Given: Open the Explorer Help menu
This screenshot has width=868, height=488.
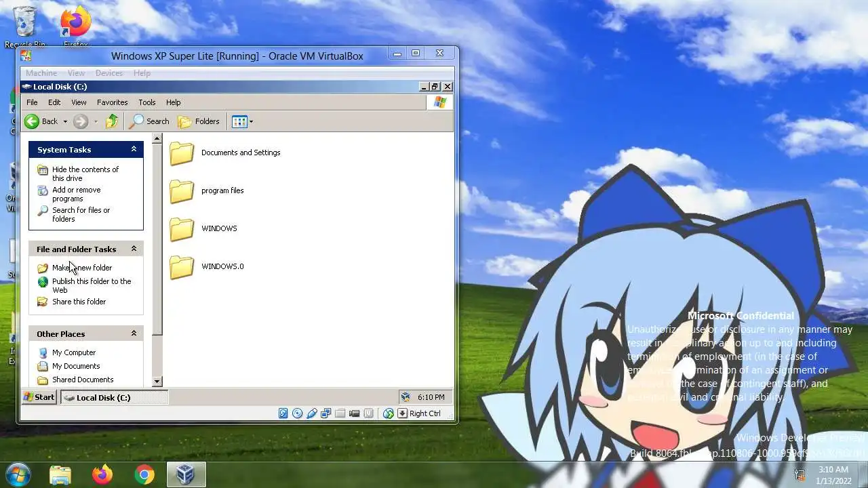Looking at the screenshot, I should coord(174,102).
